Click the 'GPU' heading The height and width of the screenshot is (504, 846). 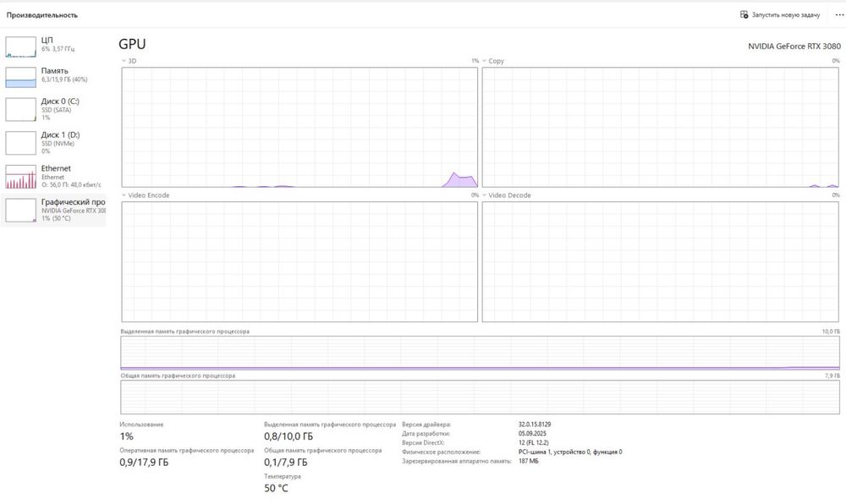(132, 44)
